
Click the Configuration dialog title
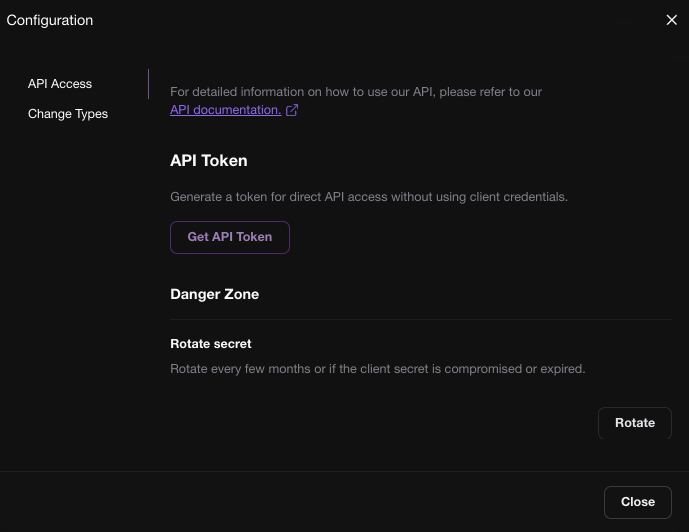tap(50, 20)
